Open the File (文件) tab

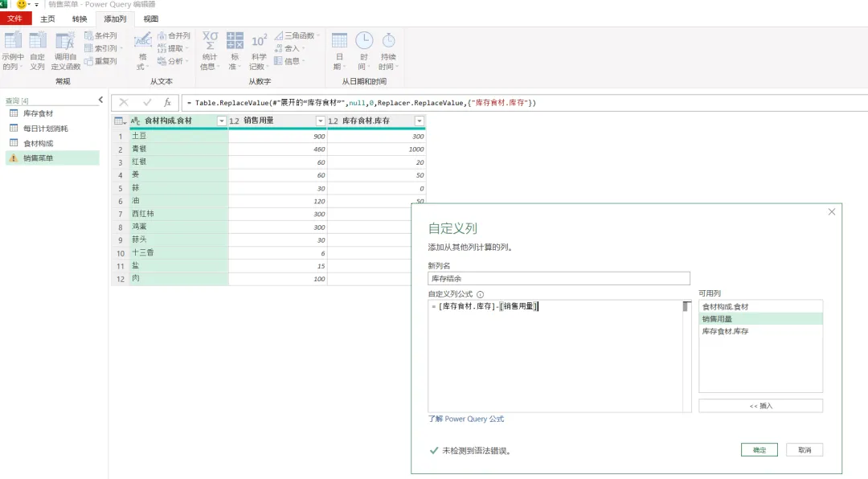pyautogui.click(x=15, y=18)
